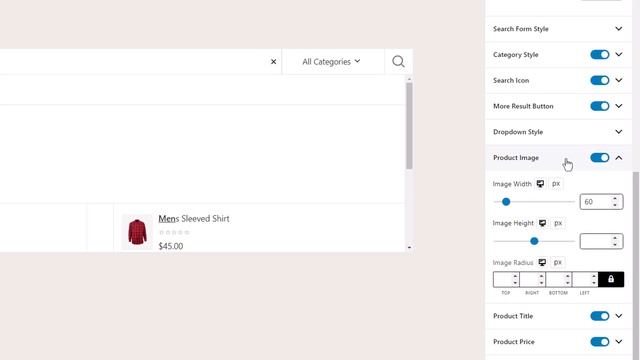Viewport: 640px width, 360px height.
Task: Open the All Categories dropdown
Action: point(331,62)
